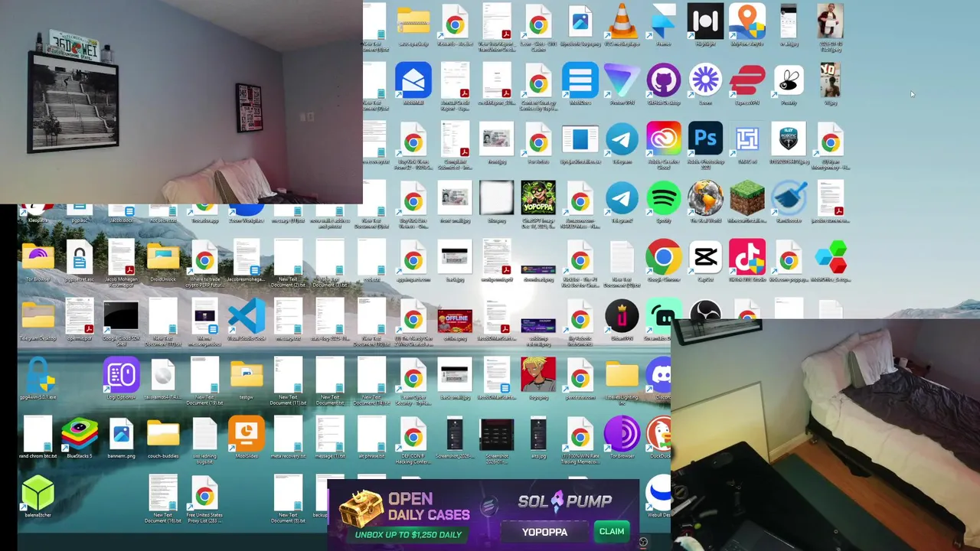Open the DuckDuckGo shortcut

click(659, 434)
